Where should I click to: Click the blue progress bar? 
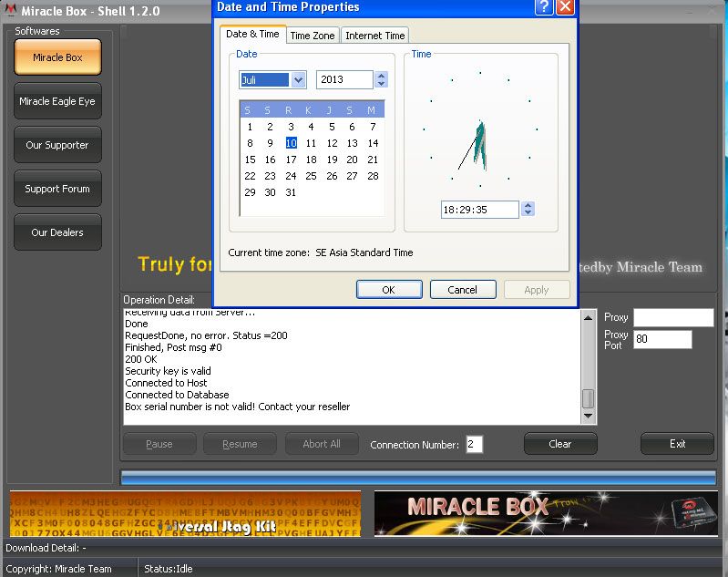[x=418, y=478]
